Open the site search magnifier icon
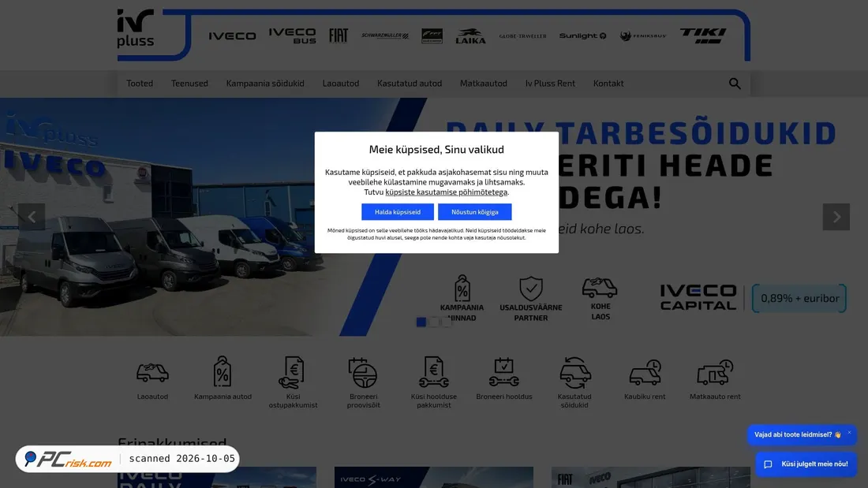This screenshot has height=488, width=868. click(x=735, y=84)
